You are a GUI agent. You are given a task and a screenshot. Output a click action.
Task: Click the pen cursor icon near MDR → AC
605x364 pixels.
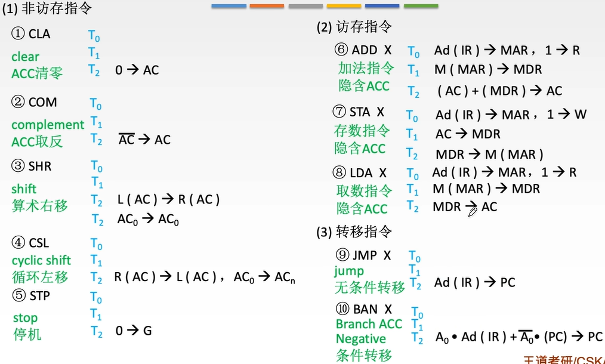[472, 211]
